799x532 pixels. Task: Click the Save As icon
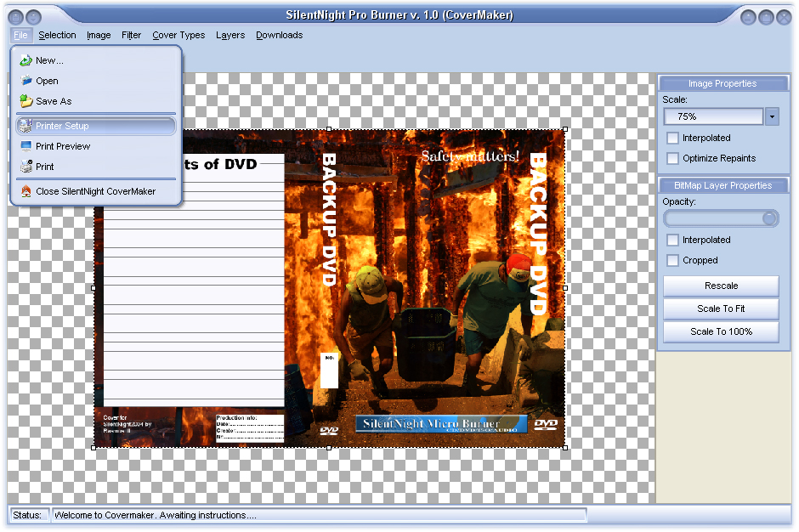pos(26,101)
